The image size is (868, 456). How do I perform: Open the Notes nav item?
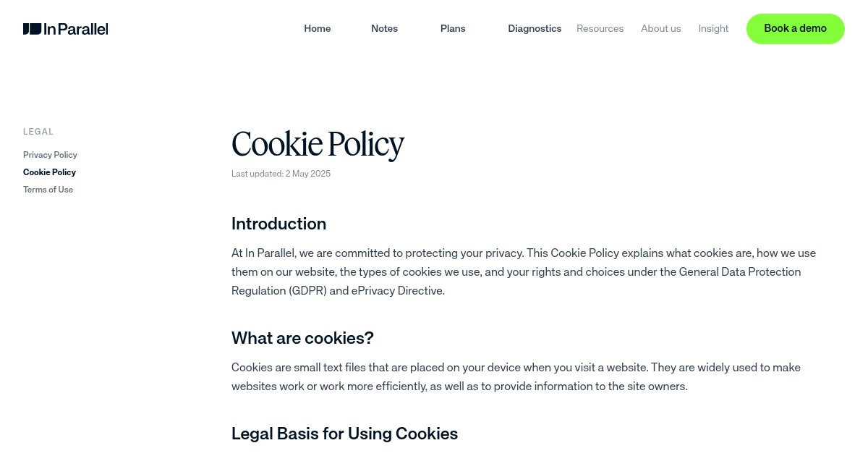coord(384,28)
